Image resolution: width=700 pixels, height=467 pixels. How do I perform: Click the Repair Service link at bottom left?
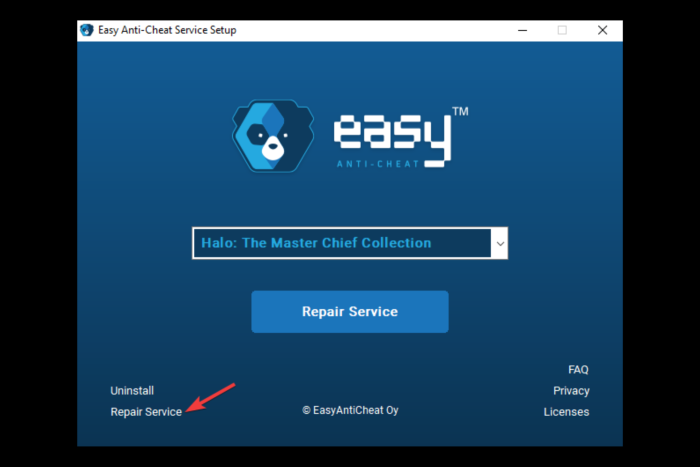pyautogui.click(x=146, y=412)
